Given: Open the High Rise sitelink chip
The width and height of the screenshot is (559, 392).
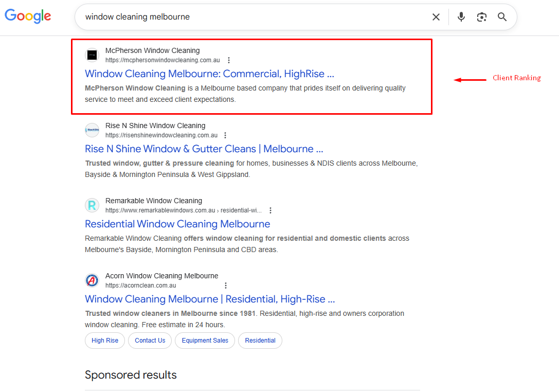Looking at the screenshot, I should (105, 341).
